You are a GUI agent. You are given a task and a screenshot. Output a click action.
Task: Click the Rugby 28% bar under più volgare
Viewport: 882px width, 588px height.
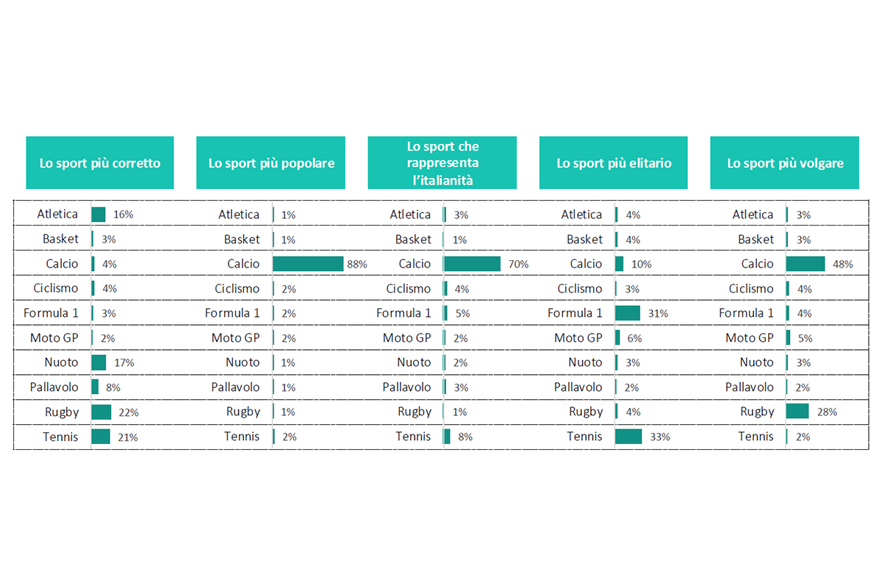(x=797, y=412)
